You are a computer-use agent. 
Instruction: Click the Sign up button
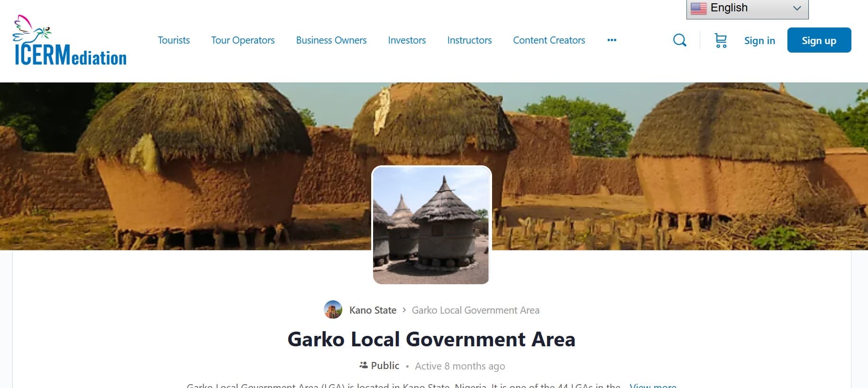pos(819,40)
